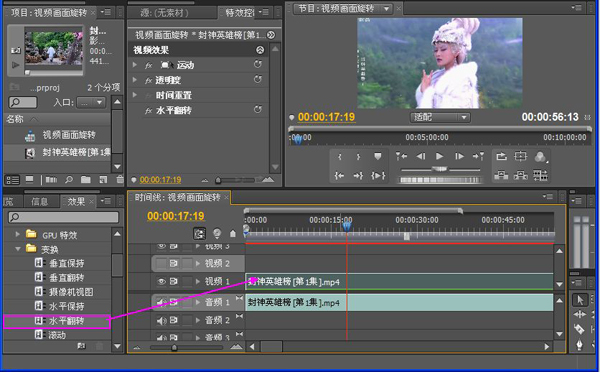This screenshot has width=600, height=372.
Task: Expand the 时间重置 effect properties
Action: tap(135, 95)
